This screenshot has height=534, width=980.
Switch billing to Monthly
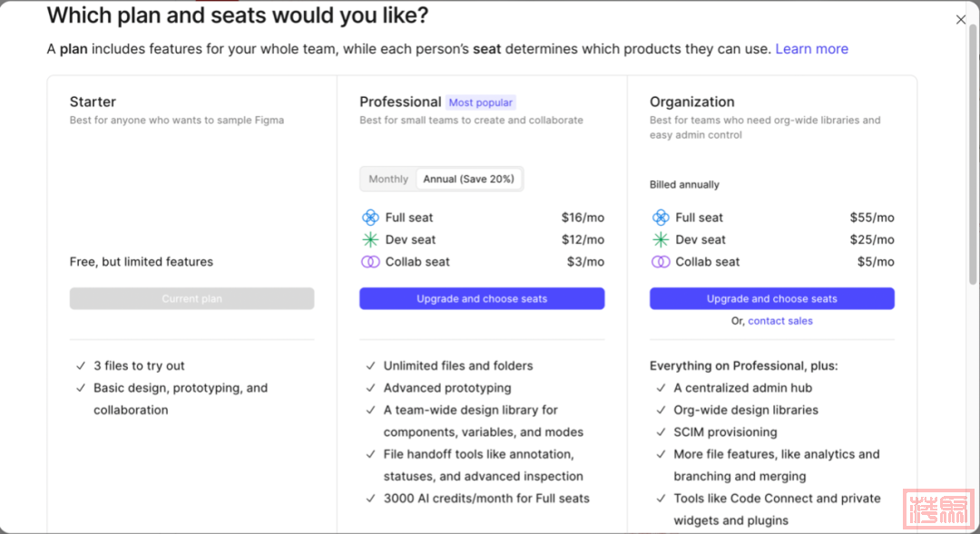tap(388, 180)
